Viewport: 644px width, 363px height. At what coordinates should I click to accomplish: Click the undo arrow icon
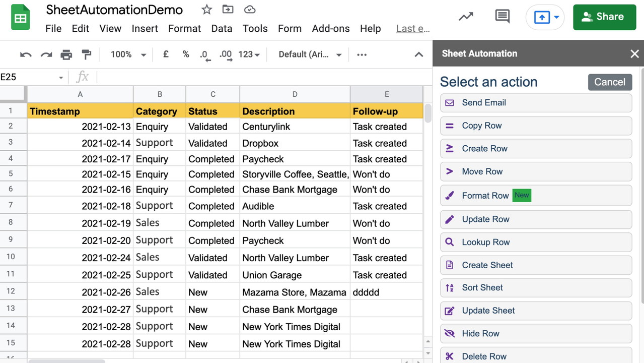pyautogui.click(x=26, y=54)
